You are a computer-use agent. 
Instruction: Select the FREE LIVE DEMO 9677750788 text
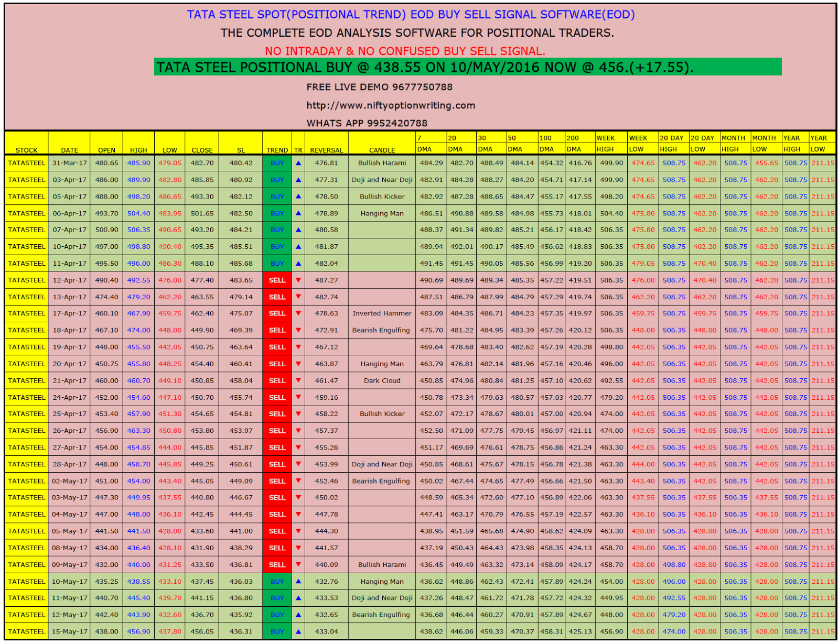tap(380, 87)
